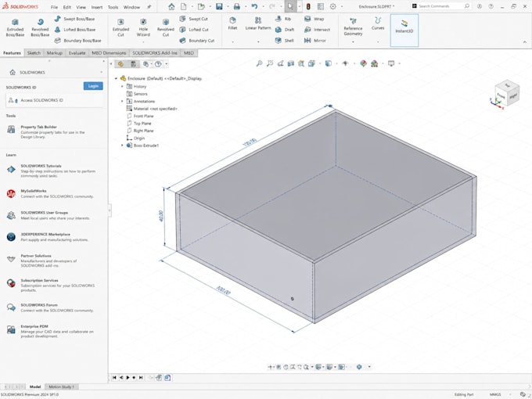Open Reference Geometry tools
This screenshot has width=532, height=399.
pyautogui.click(x=353, y=27)
